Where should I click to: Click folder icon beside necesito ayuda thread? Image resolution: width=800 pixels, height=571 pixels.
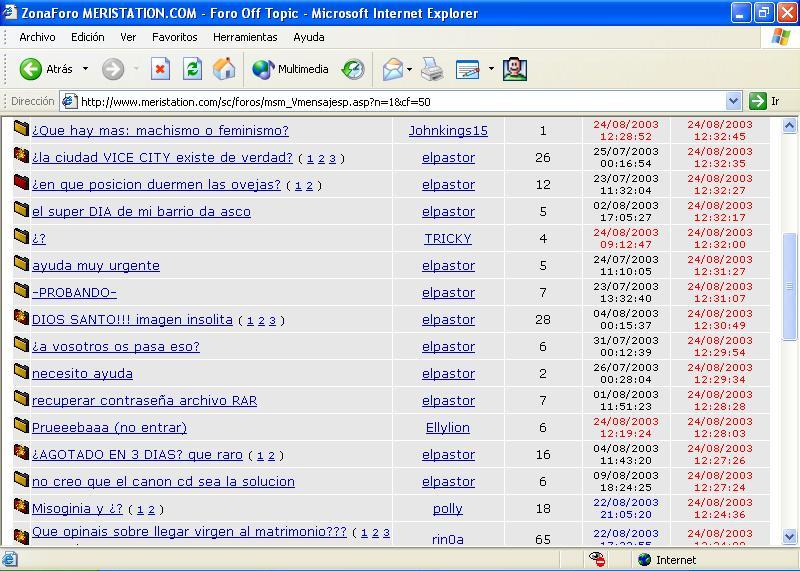point(21,371)
